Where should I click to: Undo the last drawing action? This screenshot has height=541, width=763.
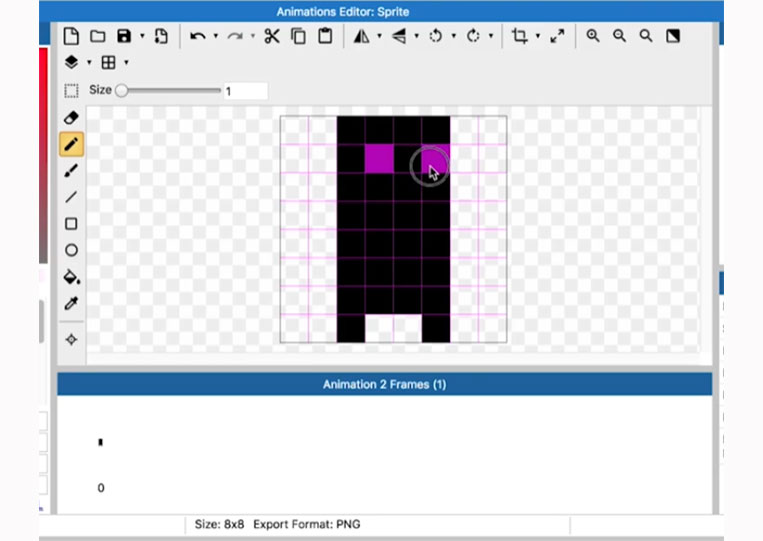197,36
